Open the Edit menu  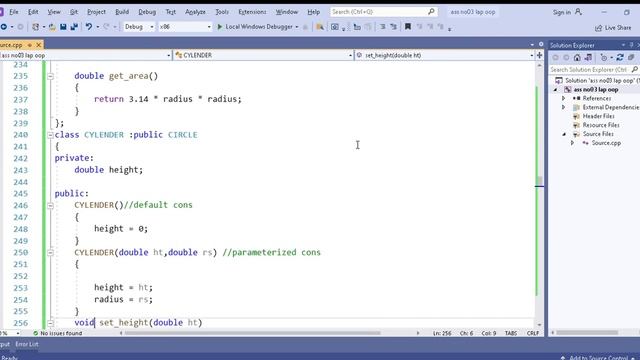click(33, 12)
